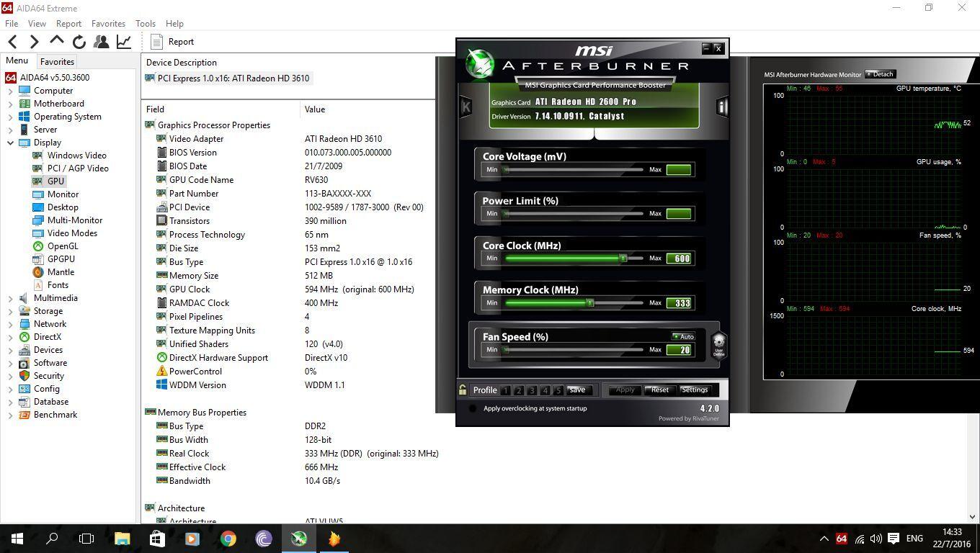Collapse the Display tree in AIDA64

tap(9, 142)
